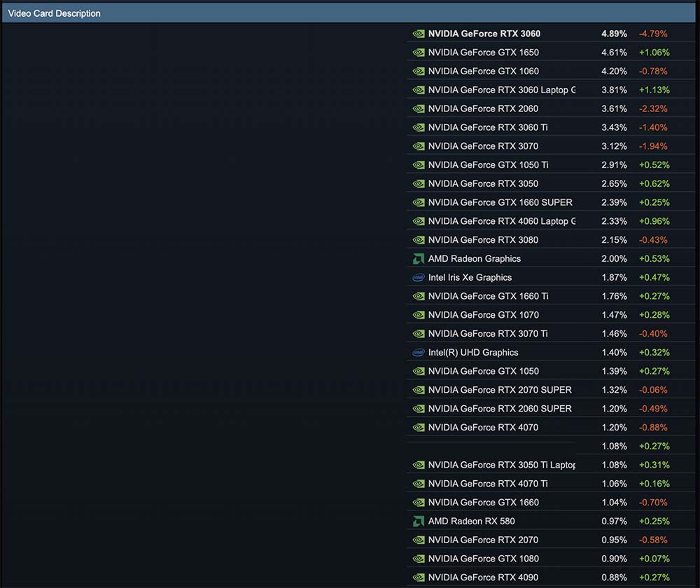Click NVIDIA icon beside GTX 1060
The image size is (700, 588).
click(419, 71)
